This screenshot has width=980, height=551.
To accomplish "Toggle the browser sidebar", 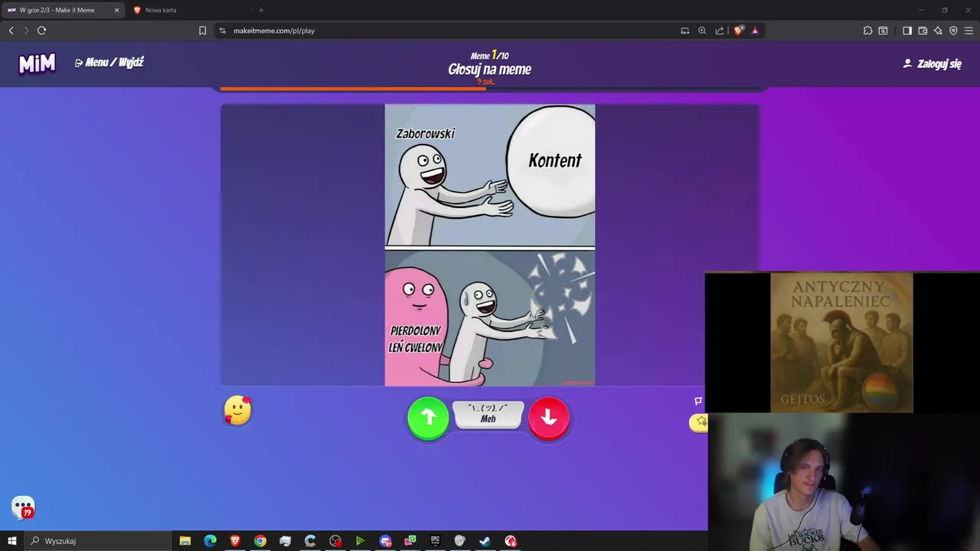I will click(907, 31).
